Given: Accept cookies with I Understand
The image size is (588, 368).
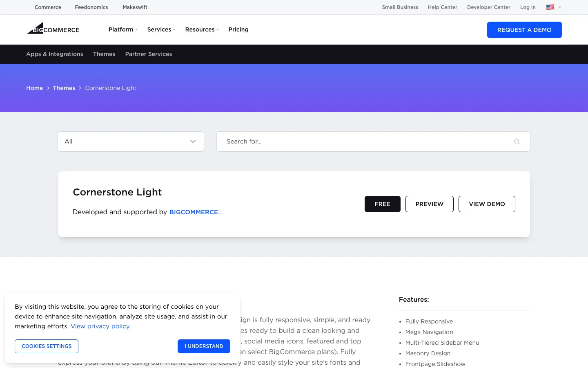Looking at the screenshot, I should pos(204,346).
